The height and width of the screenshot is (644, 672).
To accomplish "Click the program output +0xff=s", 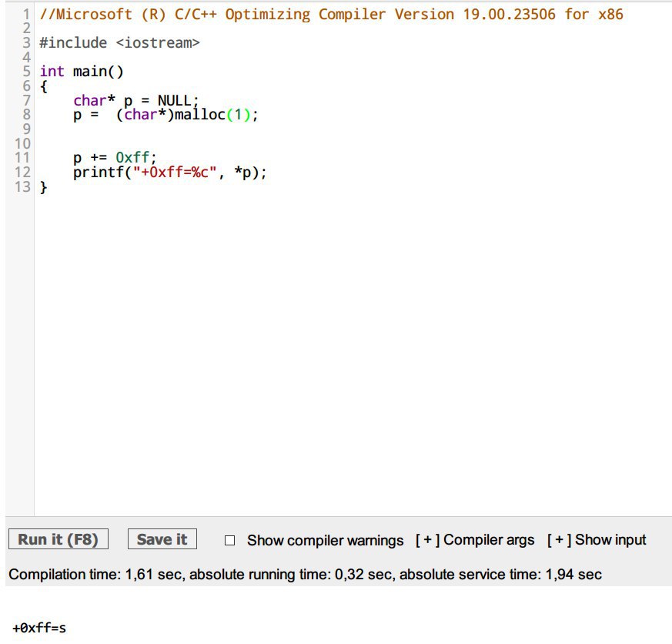I will pos(39,628).
